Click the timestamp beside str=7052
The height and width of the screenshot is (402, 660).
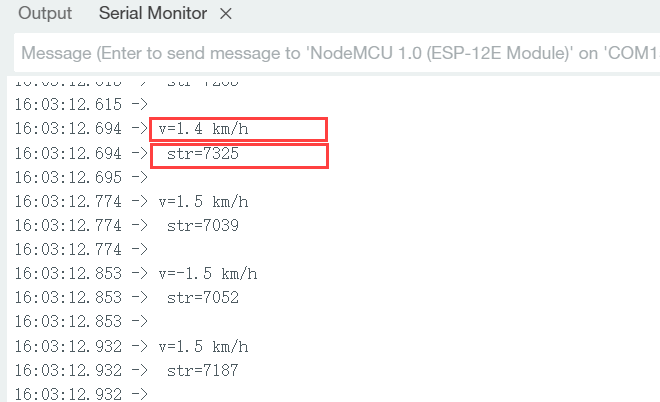pos(68,297)
